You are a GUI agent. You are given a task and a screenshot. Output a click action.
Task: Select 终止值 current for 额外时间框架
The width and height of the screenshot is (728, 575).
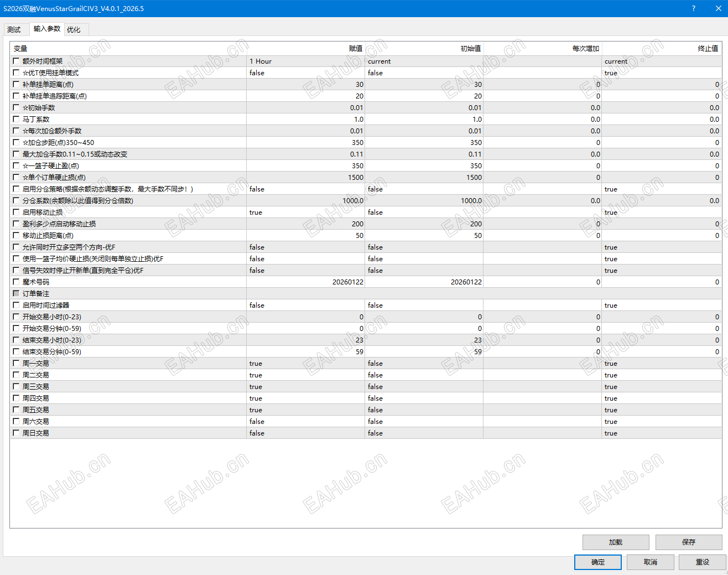click(661, 61)
